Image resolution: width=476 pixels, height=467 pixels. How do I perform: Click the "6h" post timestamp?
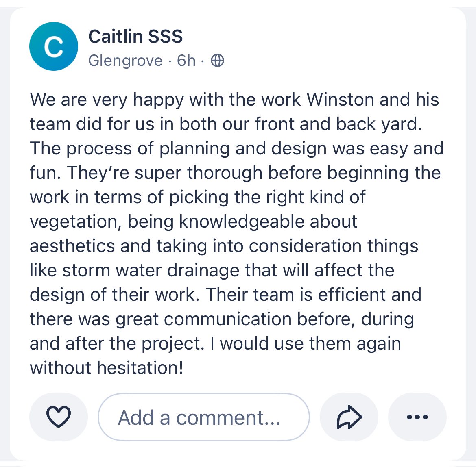[x=186, y=61]
